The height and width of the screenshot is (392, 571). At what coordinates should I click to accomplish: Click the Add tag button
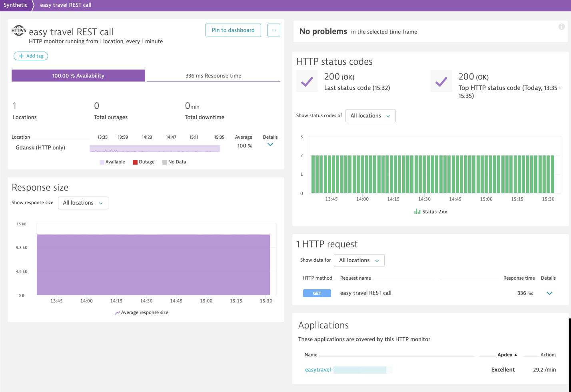tap(31, 56)
